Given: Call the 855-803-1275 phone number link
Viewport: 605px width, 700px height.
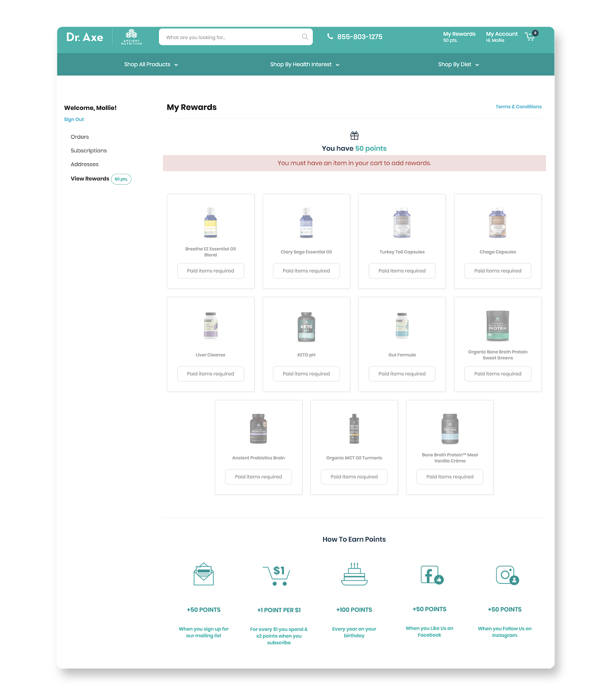Looking at the screenshot, I should click(x=360, y=37).
